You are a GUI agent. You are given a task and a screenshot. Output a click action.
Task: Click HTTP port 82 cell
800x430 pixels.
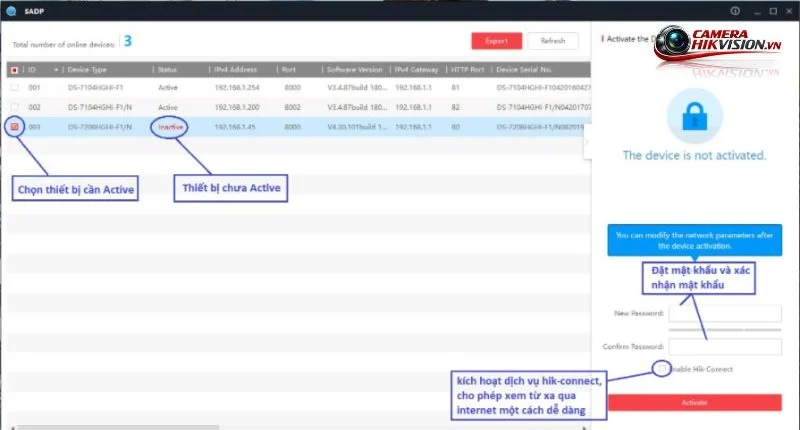tap(456, 107)
